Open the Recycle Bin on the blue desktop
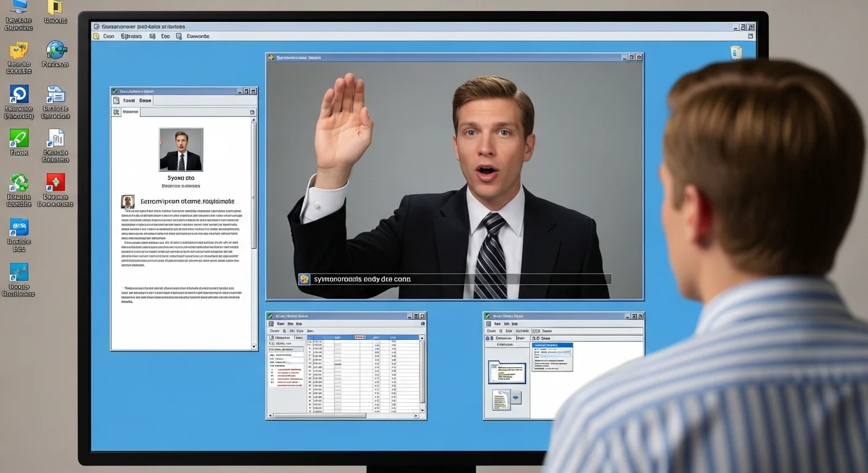Image resolution: width=868 pixels, height=473 pixels. [x=735, y=52]
